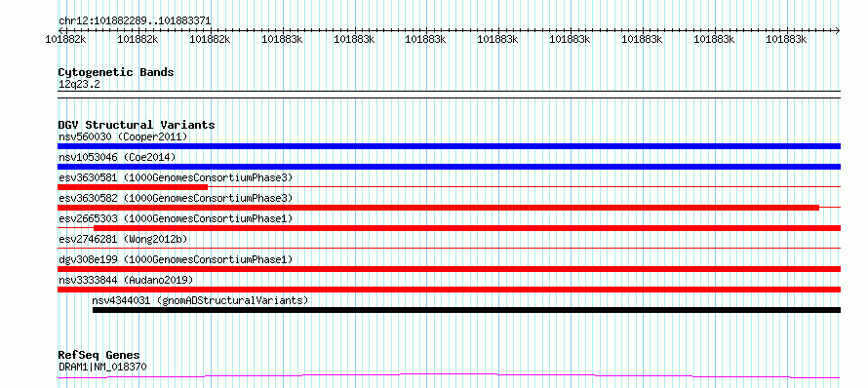Select the blue nsv1053046 variant bar
This screenshot has height=388, width=868.
click(x=449, y=167)
